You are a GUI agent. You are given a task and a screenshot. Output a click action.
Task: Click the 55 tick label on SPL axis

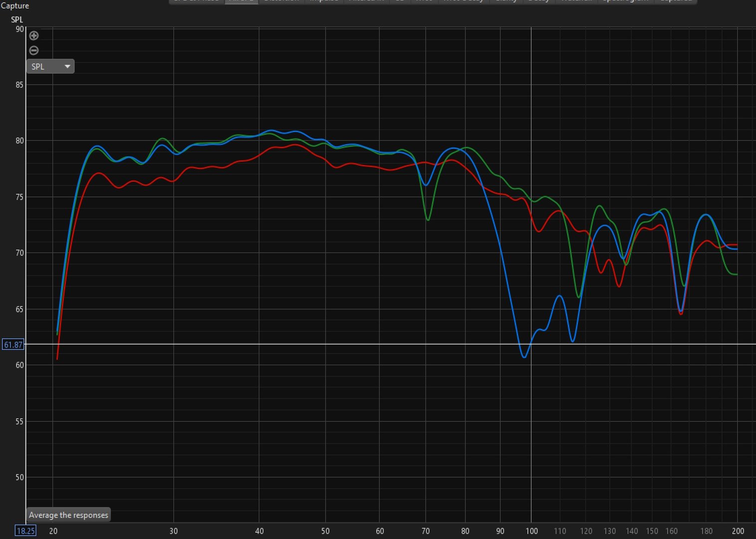pyautogui.click(x=19, y=422)
